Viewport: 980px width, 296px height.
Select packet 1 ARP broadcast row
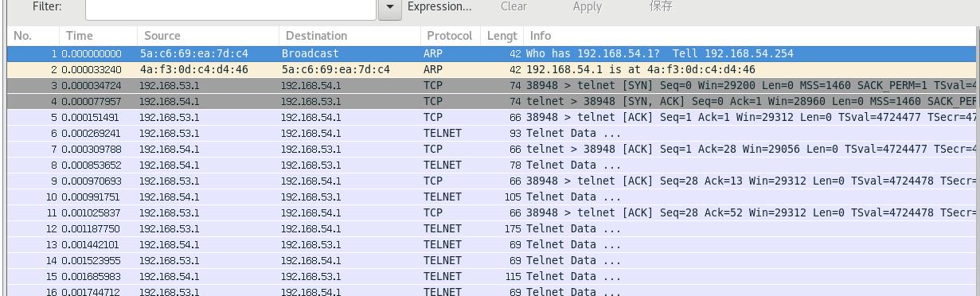(492, 53)
